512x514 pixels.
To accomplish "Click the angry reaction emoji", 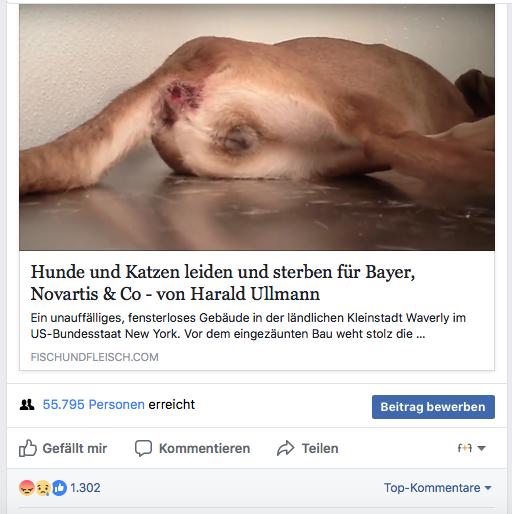I will (26, 488).
